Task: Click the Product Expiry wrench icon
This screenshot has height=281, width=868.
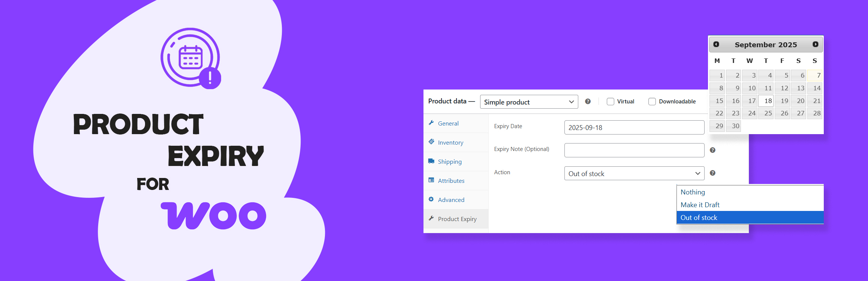Action: 431,218
